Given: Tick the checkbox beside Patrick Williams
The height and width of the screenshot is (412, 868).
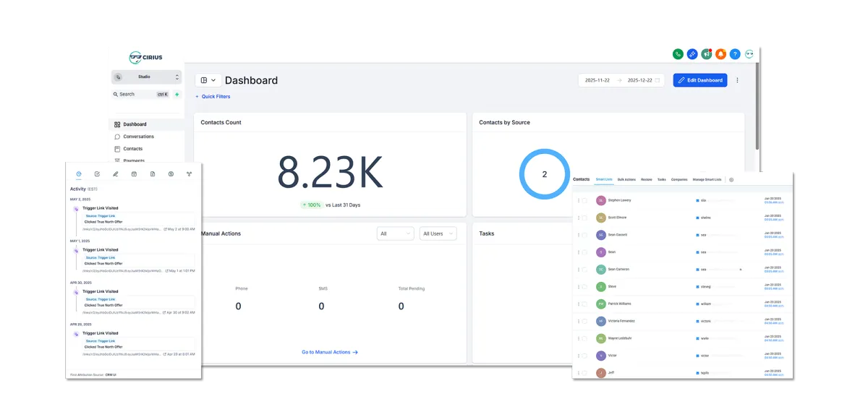Looking at the screenshot, I should click(584, 304).
